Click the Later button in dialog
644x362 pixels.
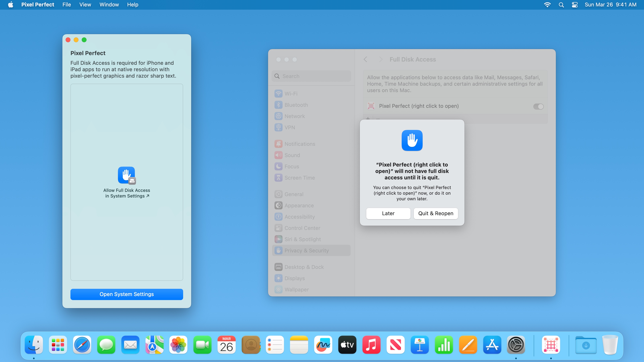[388, 213]
